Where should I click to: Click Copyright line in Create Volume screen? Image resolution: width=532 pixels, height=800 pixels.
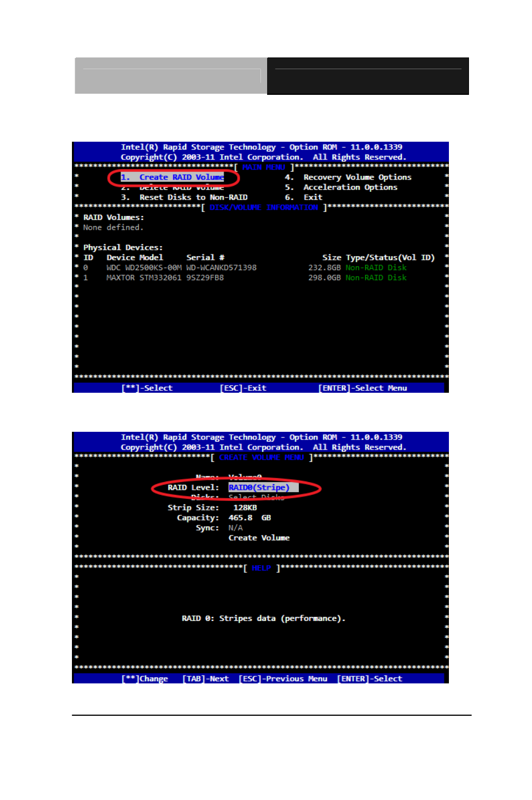click(264, 447)
